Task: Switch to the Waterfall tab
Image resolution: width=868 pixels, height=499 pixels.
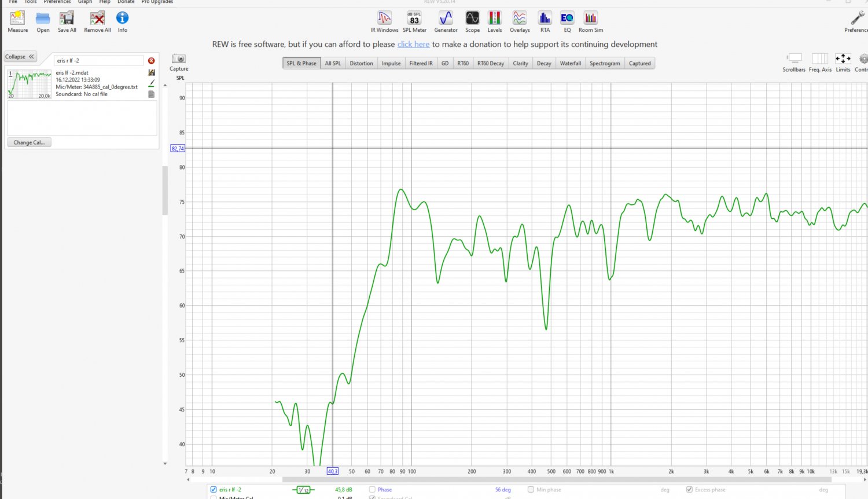Action: coord(570,63)
